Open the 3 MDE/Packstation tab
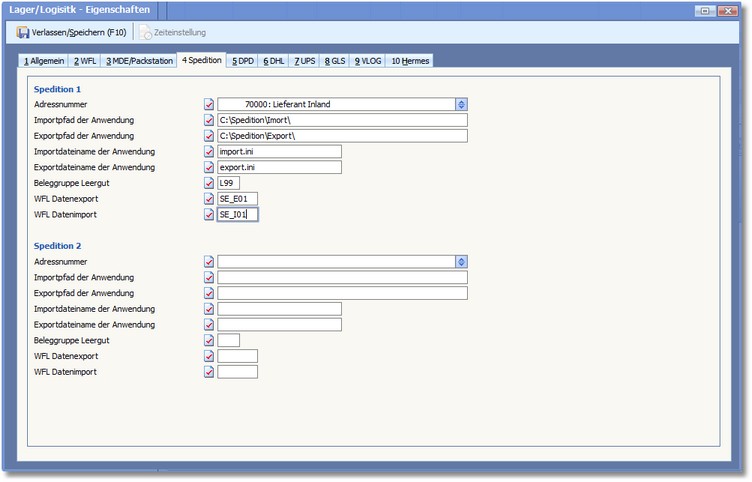The image size is (752, 482). coord(138,61)
